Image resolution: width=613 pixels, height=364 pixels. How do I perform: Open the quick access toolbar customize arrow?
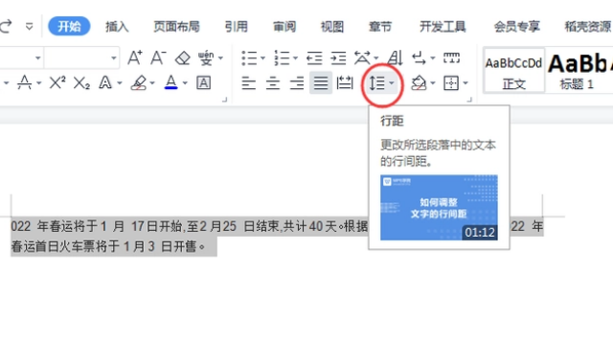coord(29,27)
